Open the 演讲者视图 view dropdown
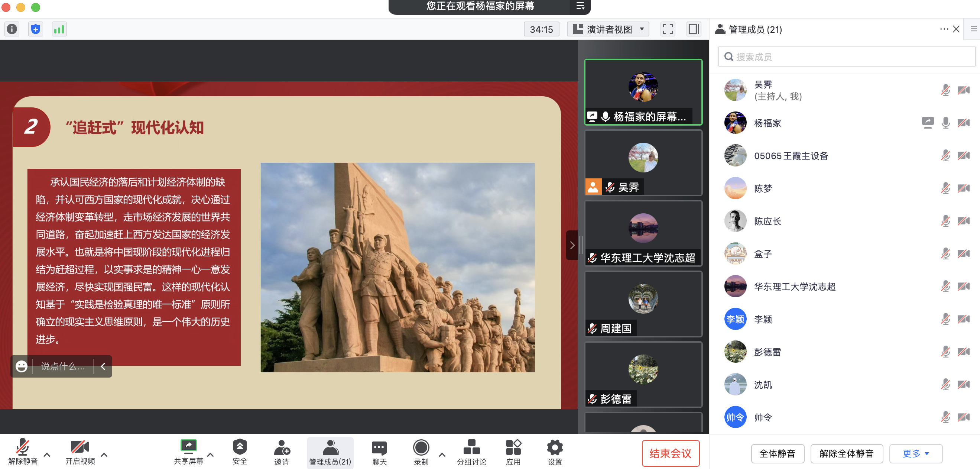The height and width of the screenshot is (469, 980). [608, 29]
